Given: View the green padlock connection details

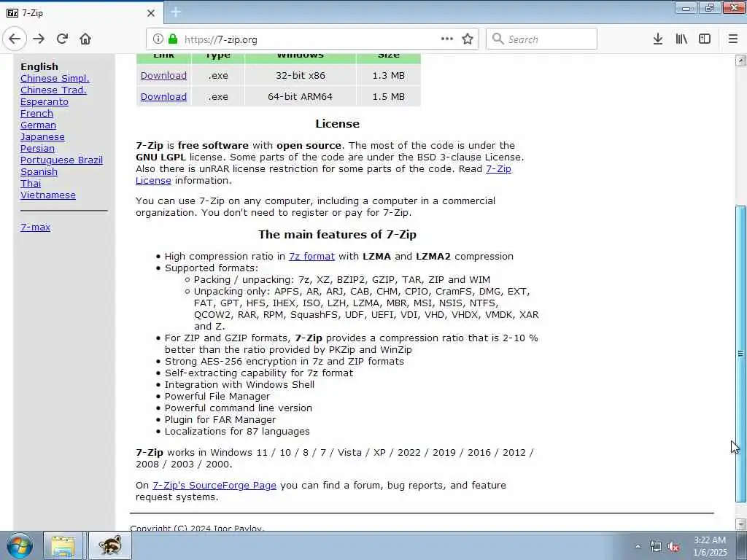Looking at the screenshot, I should coord(173,39).
